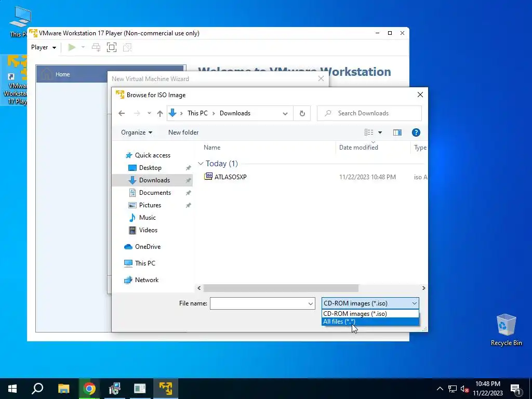Expand the File name history dropdown arrow

click(311, 303)
